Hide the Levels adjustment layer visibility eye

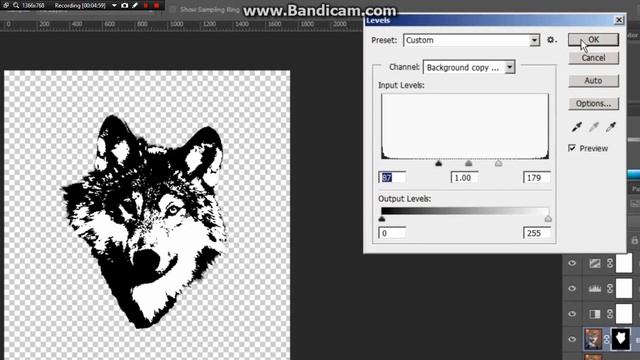click(x=572, y=289)
